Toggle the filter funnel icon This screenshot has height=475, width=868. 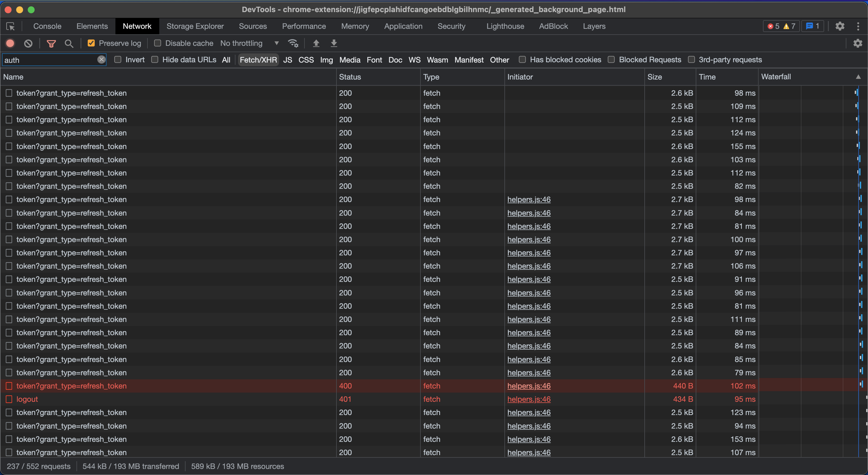[x=51, y=43]
